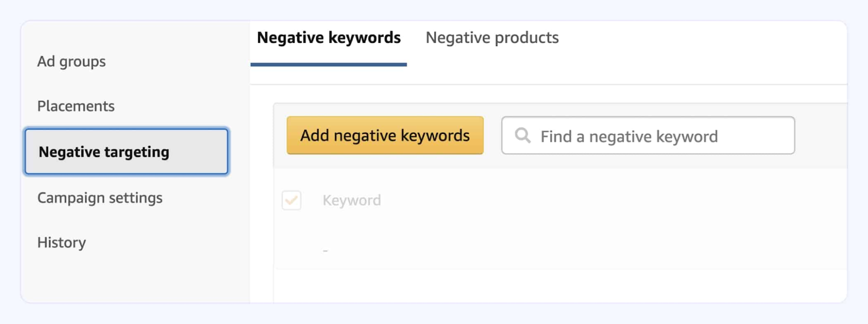
Task: Click the last entry in the left navigation
Action: pyautogui.click(x=62, y=243)
